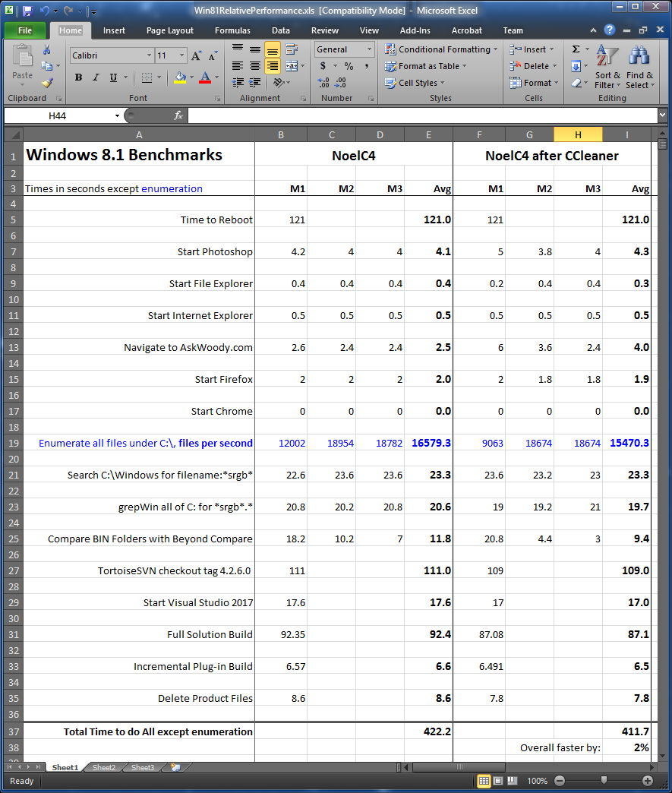The width and height of the screenshot is (672, 793).
Task: Expand the formula bar
Action: tap(662, 115)
